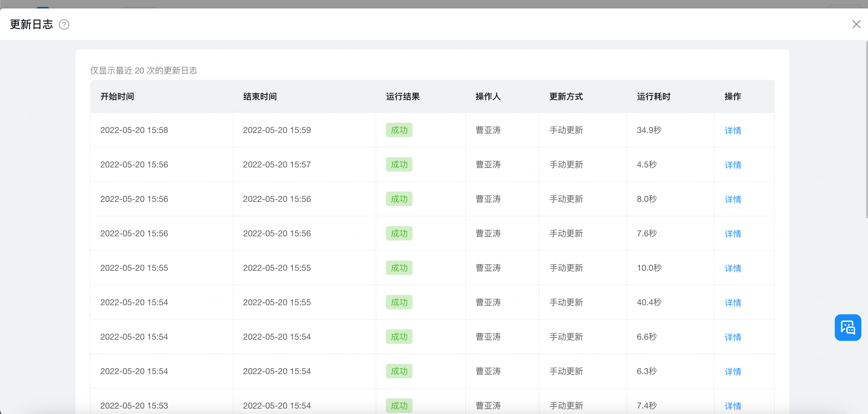Click the 8.0秒 duration value
This screenshot has height=414, width=868.
pos(647,199)
